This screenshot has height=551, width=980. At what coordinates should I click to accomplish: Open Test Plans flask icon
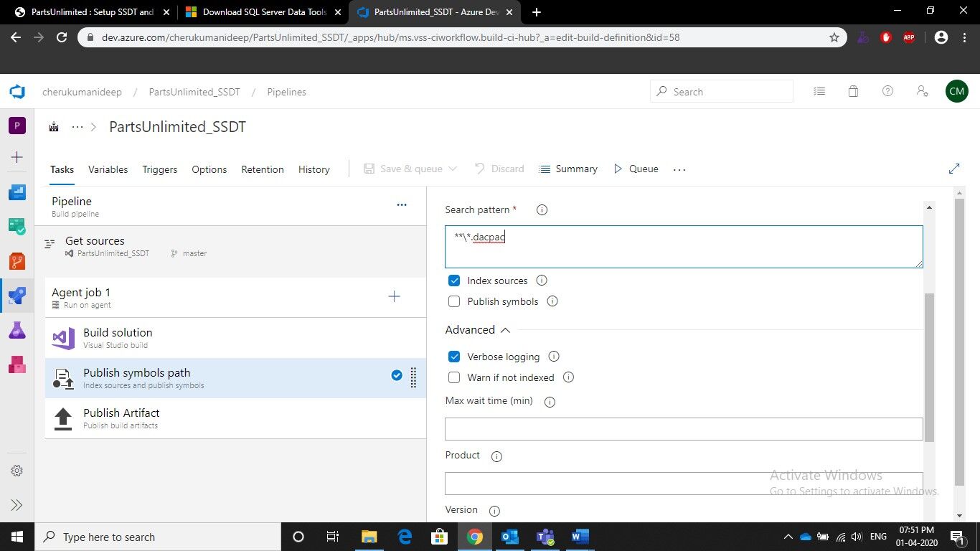click(17, 330)
